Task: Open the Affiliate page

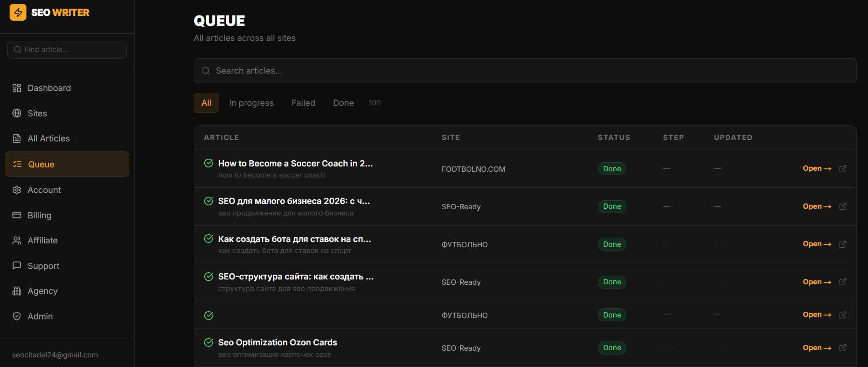Action: [x=67, y=240]
